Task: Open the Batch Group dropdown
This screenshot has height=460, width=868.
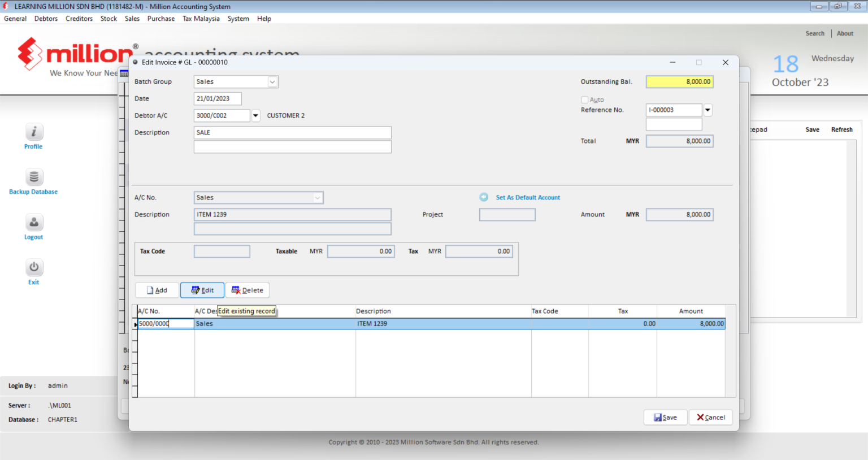Action: coord(273,81)
